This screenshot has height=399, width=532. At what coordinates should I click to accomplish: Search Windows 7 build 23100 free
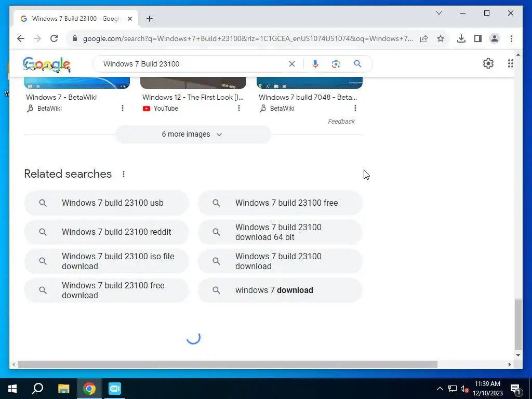coord(280,203)
